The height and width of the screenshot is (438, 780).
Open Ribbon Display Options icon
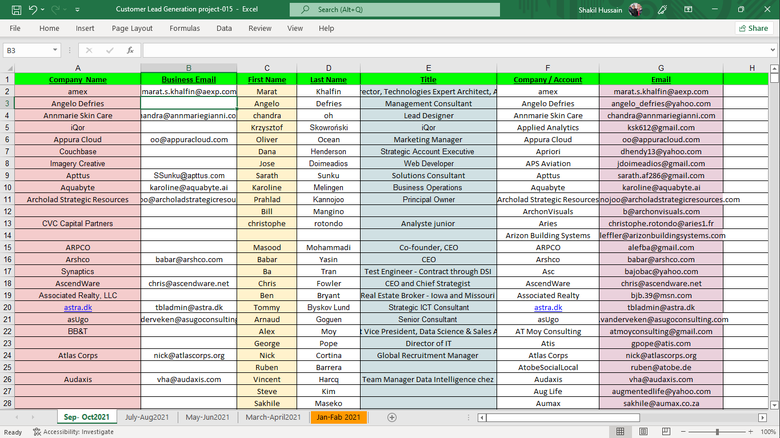pos(688,9)
